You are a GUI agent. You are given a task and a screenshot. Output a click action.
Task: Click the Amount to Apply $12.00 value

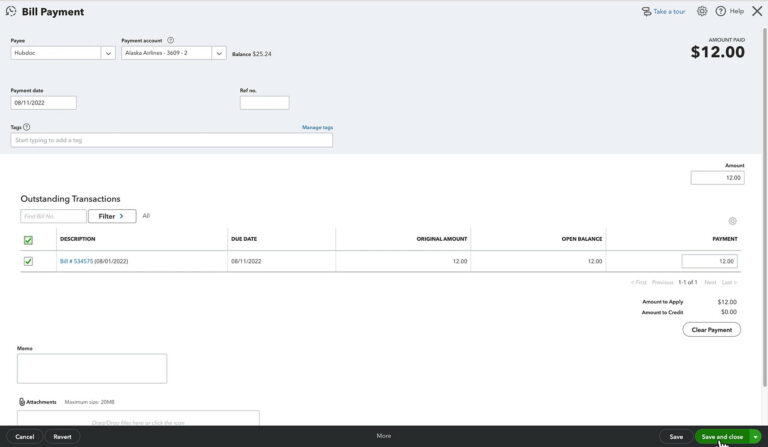[727, 302]
